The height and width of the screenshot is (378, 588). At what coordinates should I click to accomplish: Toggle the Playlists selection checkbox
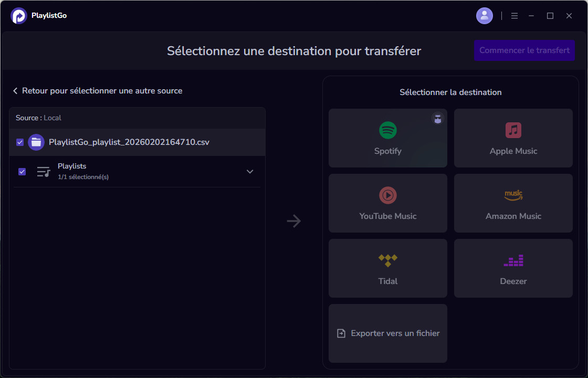point(22,171)
